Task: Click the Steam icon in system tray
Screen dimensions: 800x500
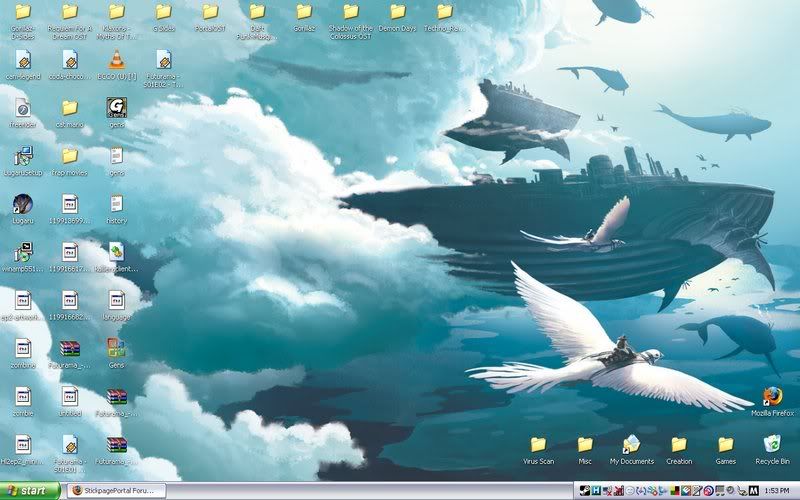Action: (585, 491)
